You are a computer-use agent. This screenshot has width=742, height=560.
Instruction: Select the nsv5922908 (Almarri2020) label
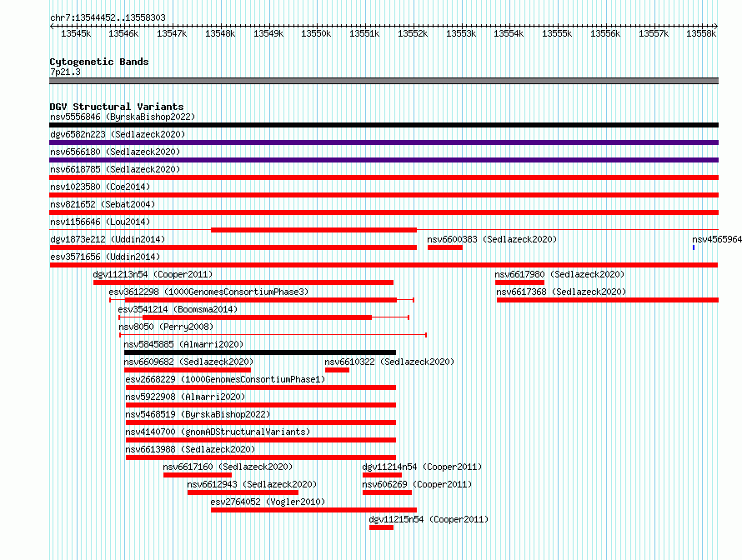click(185, 397)
